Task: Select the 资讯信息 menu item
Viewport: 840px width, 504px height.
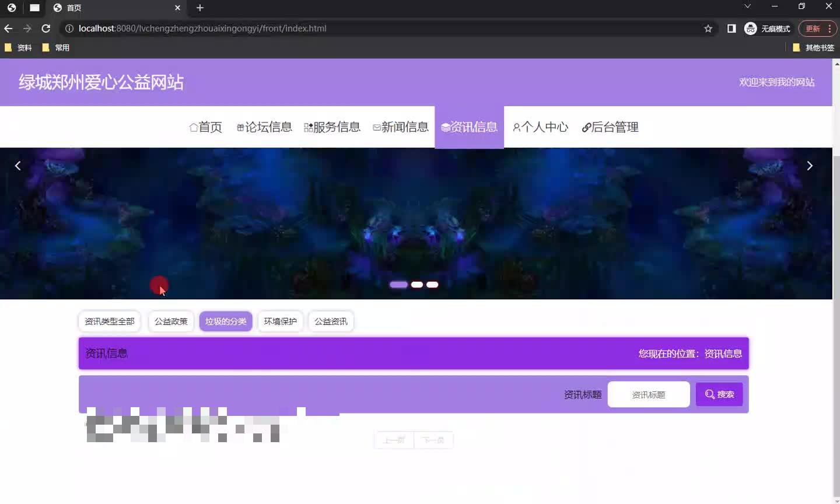Action: pos(469,127)
